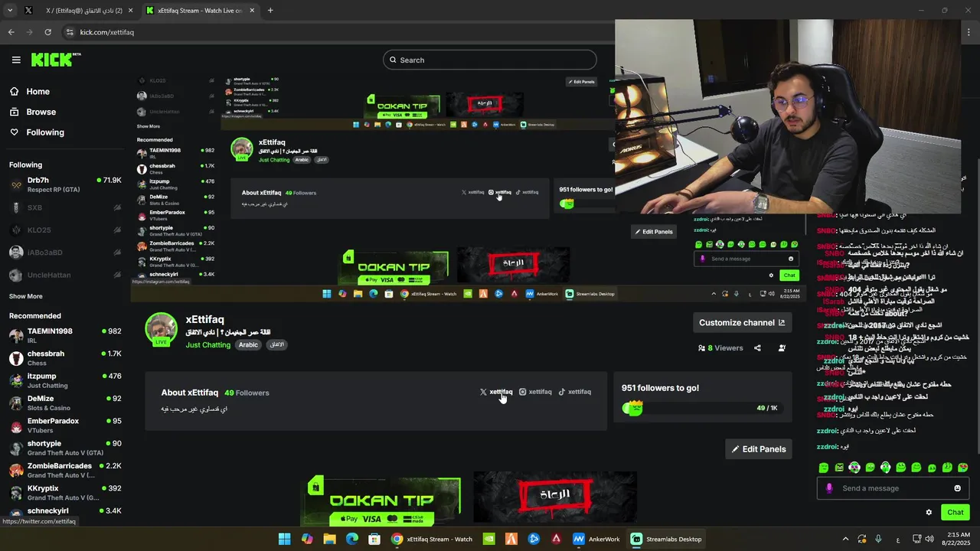980x551 pixels.
Task: Send message with the green Chat button
Action: pyautogui.click(x=955, y=513)
